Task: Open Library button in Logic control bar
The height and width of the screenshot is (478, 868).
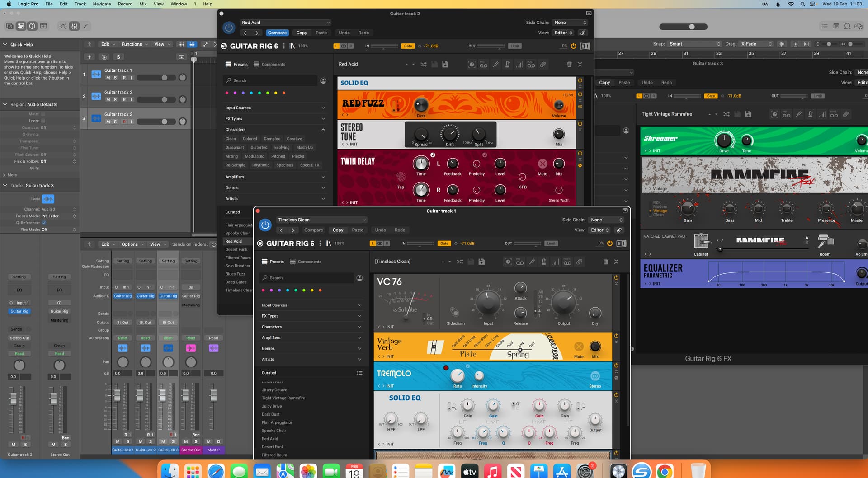Action: 9,26
